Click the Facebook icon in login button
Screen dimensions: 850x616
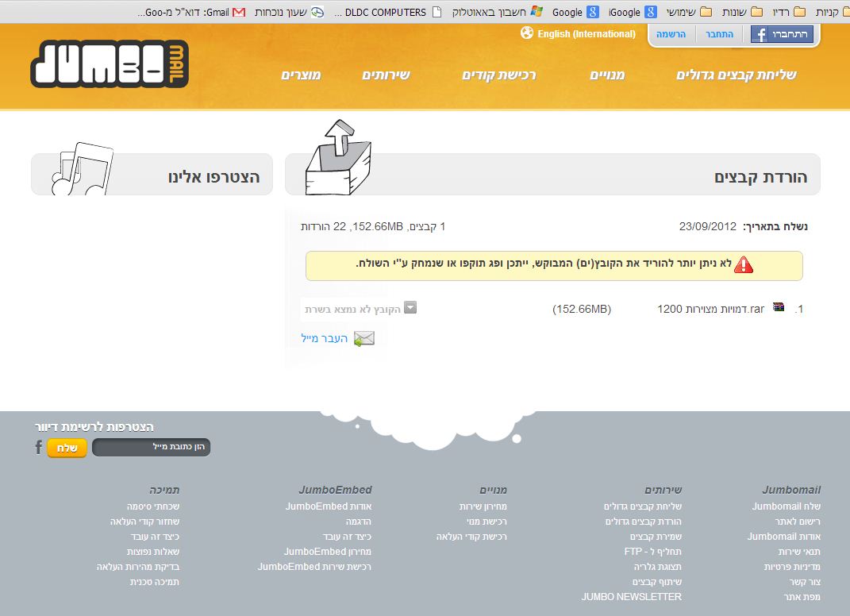click(761, 34)
